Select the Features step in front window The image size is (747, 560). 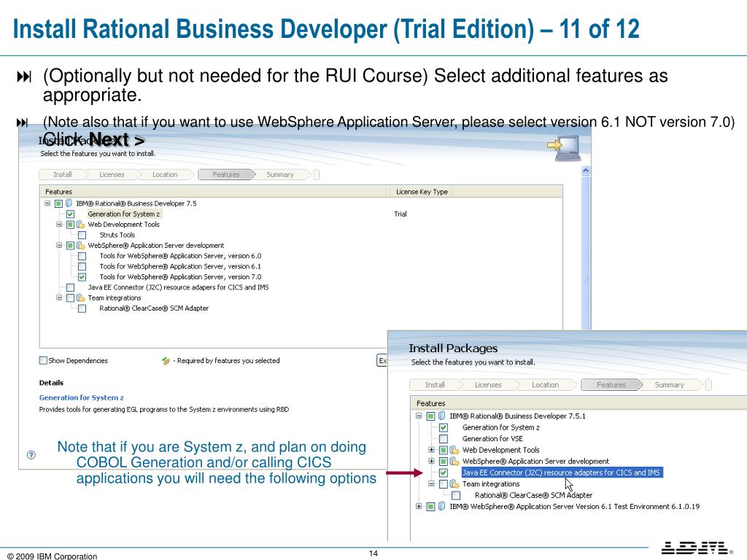coord(612,385)
